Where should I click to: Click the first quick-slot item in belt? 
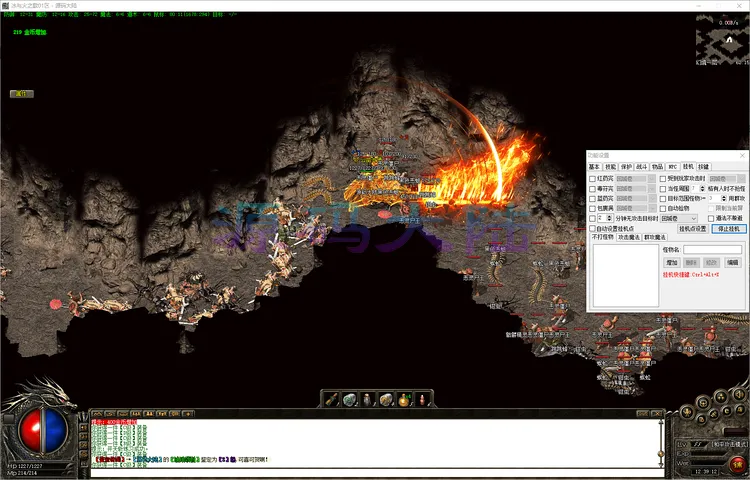point(331,399)
